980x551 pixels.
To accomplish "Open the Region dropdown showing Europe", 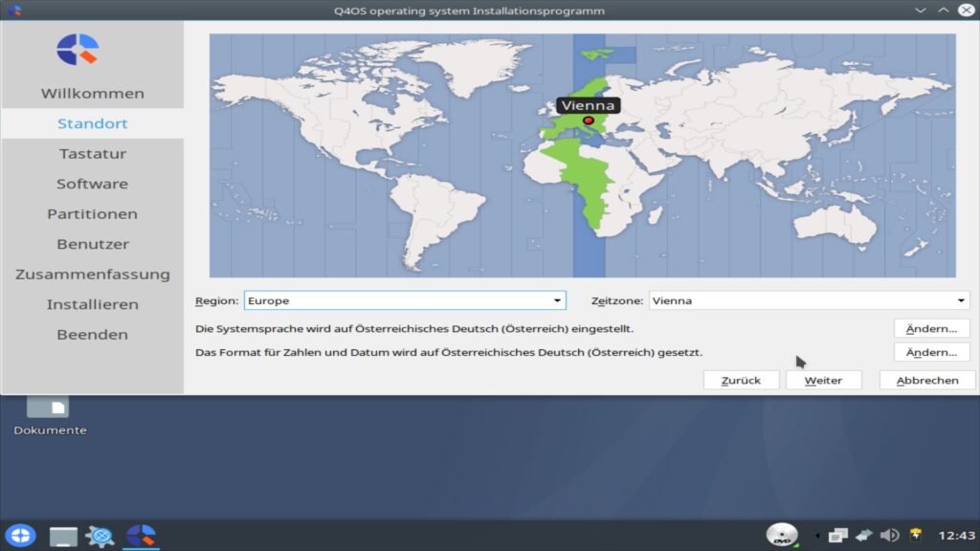I will 405,300.
